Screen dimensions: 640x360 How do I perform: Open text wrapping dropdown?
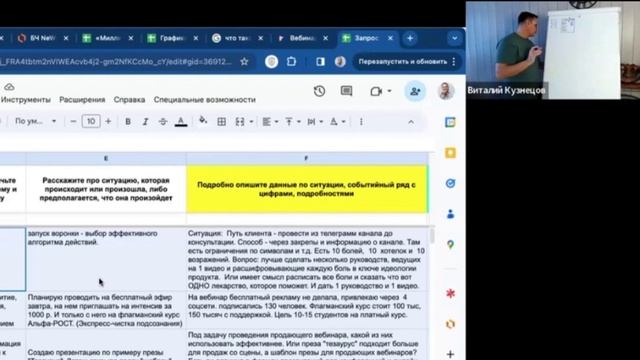315,122
